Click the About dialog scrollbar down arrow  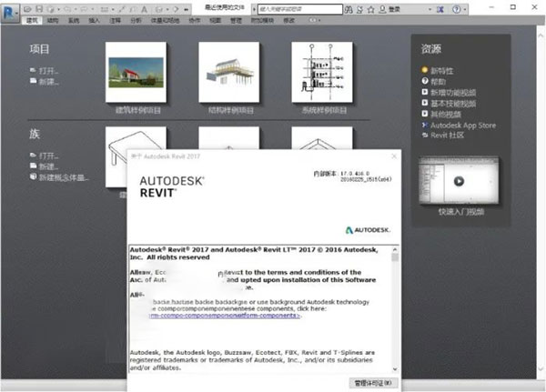[395, 369]
